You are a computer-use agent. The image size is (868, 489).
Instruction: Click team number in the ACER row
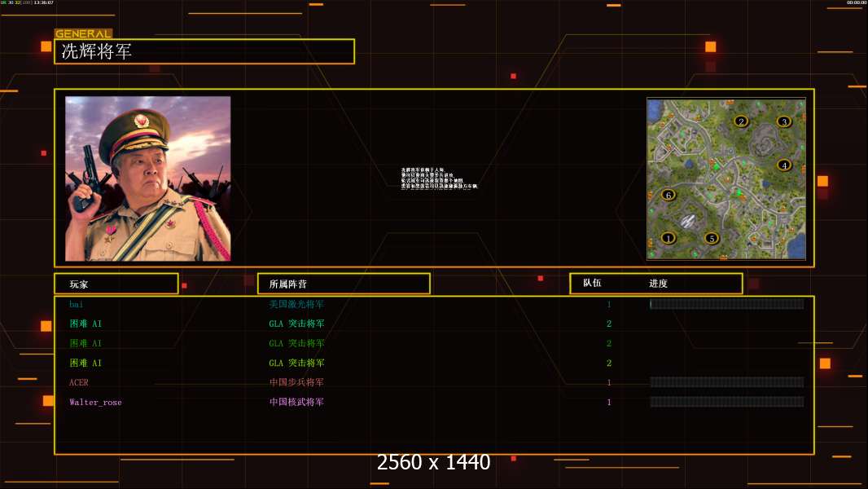pyautogui.click(x=609, y=382)
